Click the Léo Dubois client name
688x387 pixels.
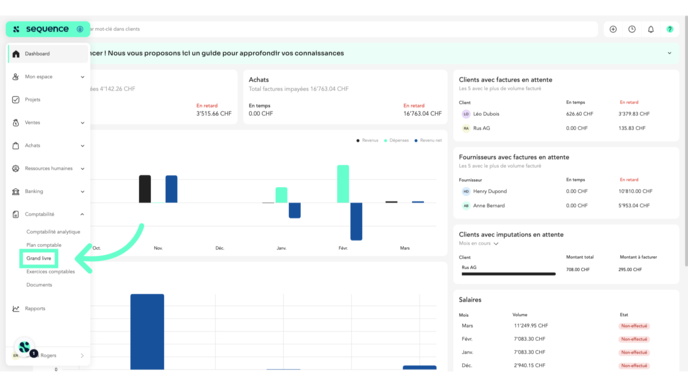[486, 114]
